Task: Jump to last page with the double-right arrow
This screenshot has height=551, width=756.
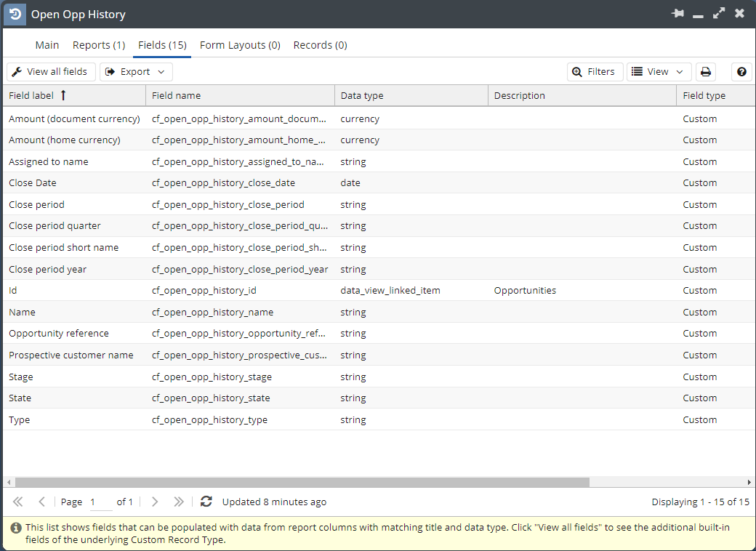Action: coord(178,502)
